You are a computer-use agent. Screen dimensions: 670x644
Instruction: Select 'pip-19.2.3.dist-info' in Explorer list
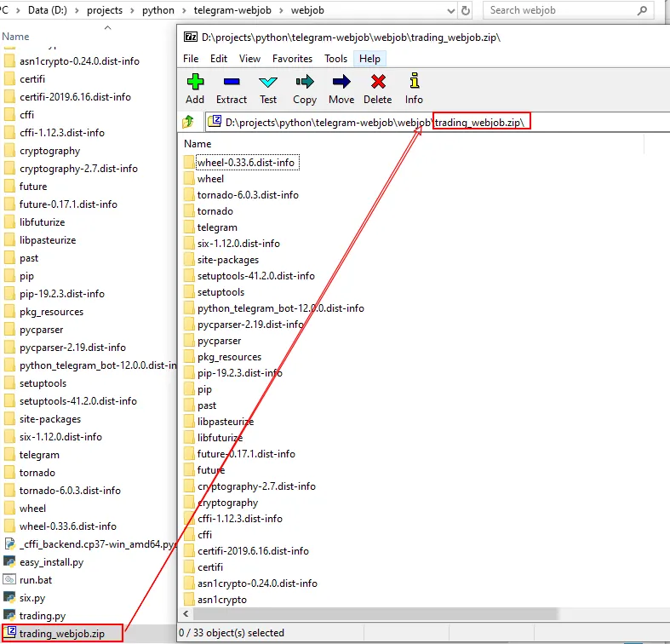click(x=62, y=294)
